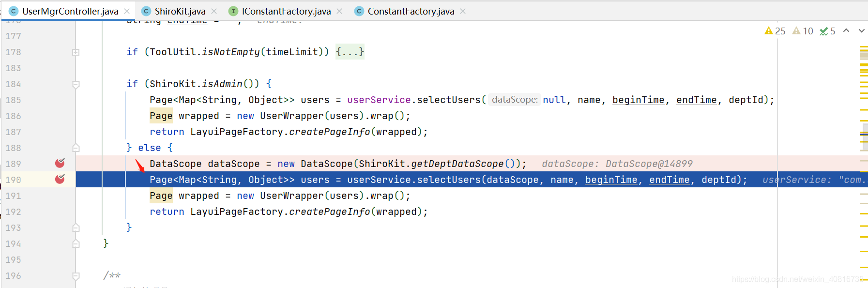Open the ConstantFactory.java tab
Screen dimensions: 868x288
tap(411, 11)
